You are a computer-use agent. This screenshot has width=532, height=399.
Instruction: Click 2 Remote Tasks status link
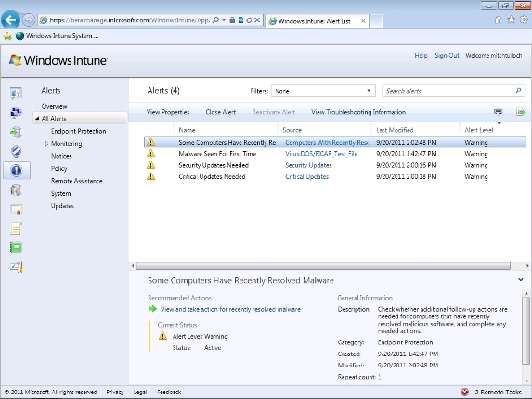pyautogui.click(x=498, y=393)
